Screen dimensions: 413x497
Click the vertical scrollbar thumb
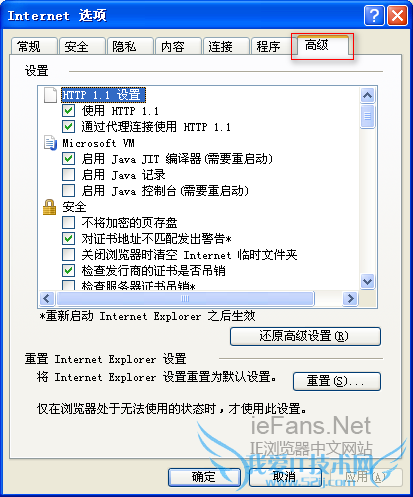[367, 116]
